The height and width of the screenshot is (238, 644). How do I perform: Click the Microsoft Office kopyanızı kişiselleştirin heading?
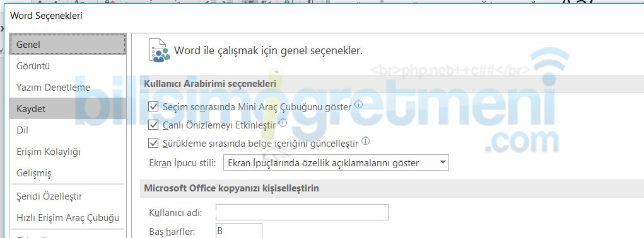point(231,188)
